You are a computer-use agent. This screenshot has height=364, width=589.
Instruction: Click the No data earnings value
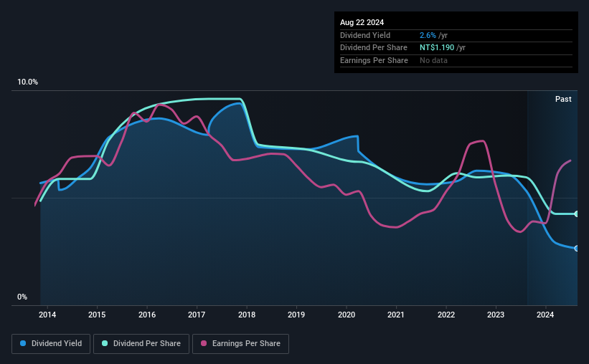[433, 60]
